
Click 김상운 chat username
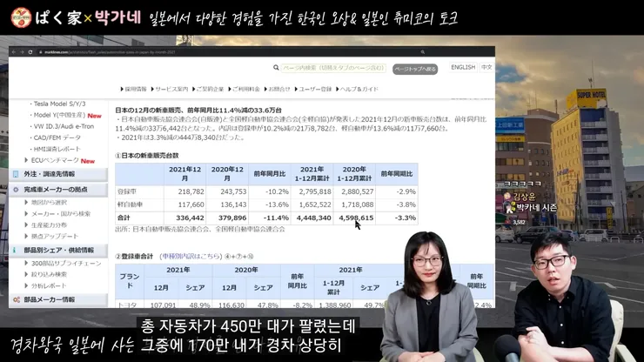coord(525,197)
